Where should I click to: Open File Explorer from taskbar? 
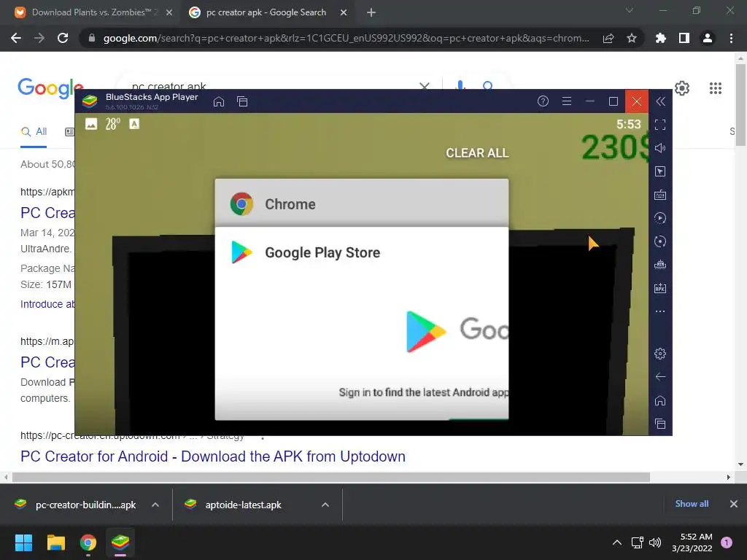pyautogui.click(x=55, y=542)
